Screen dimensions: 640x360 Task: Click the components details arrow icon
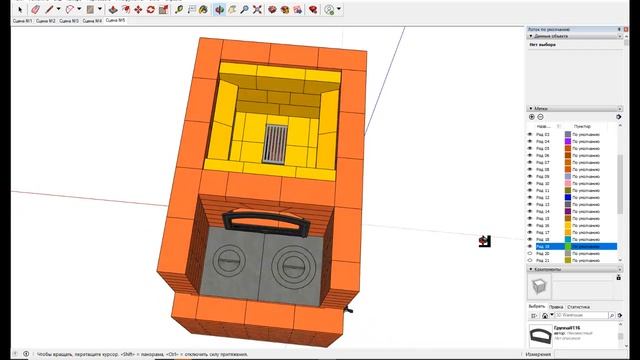point(620,316)
